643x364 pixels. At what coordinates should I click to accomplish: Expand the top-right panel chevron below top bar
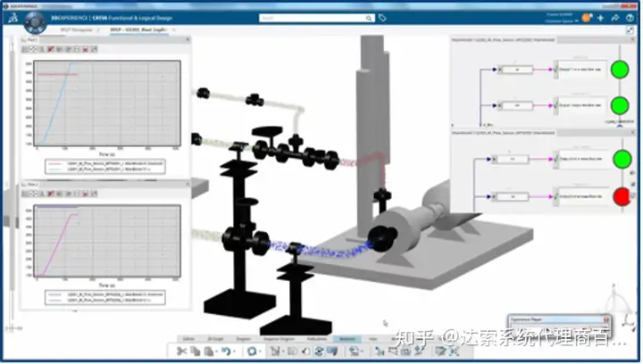[629, 29]
